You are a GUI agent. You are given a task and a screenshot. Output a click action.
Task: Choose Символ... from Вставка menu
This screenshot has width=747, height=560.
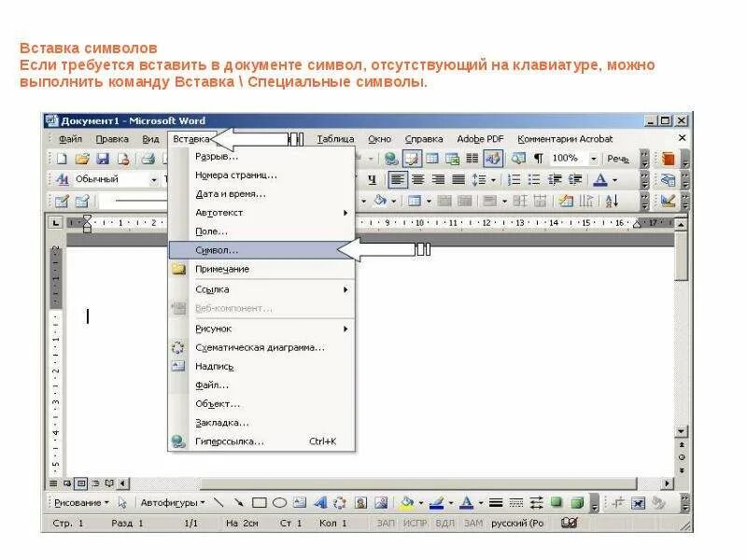261,250
